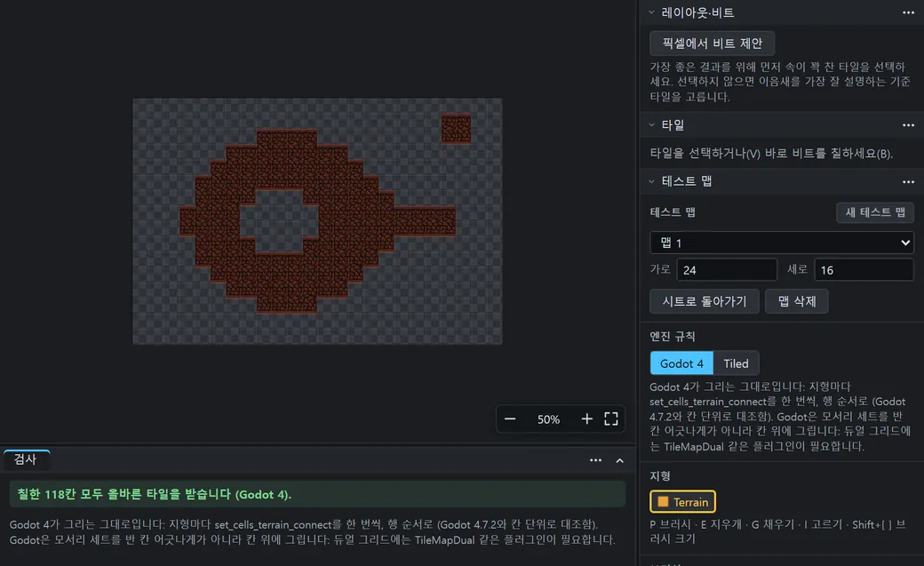Open the 맵 1 dropdown
This screenshot has height=566, width=924.
click(x=781, y=243)
